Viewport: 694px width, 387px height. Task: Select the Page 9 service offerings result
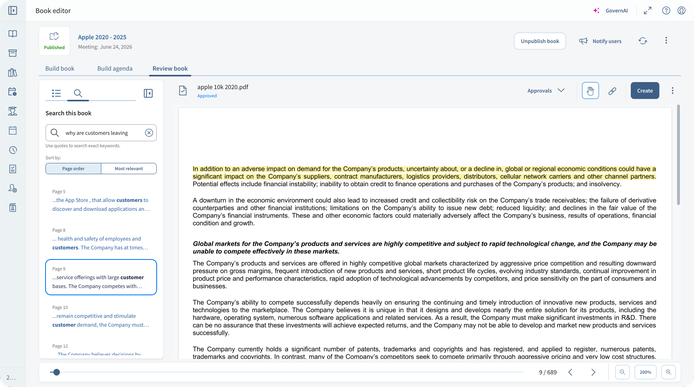coord(101,277)
